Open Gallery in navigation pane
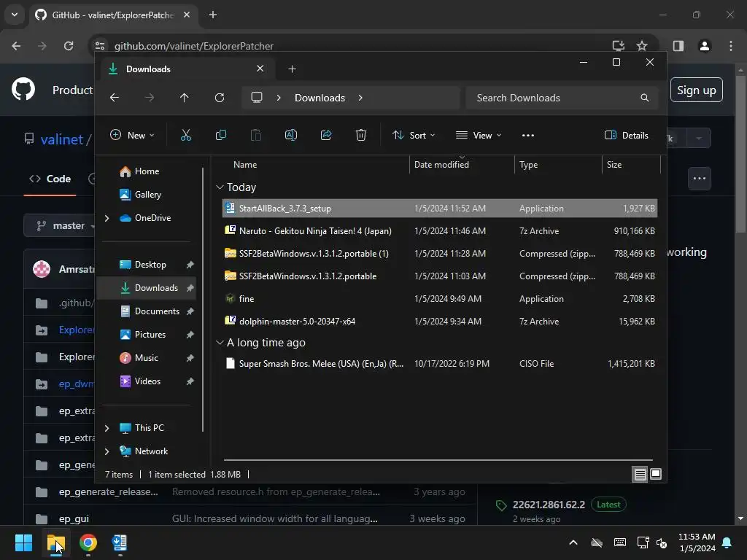 [147, 194]
